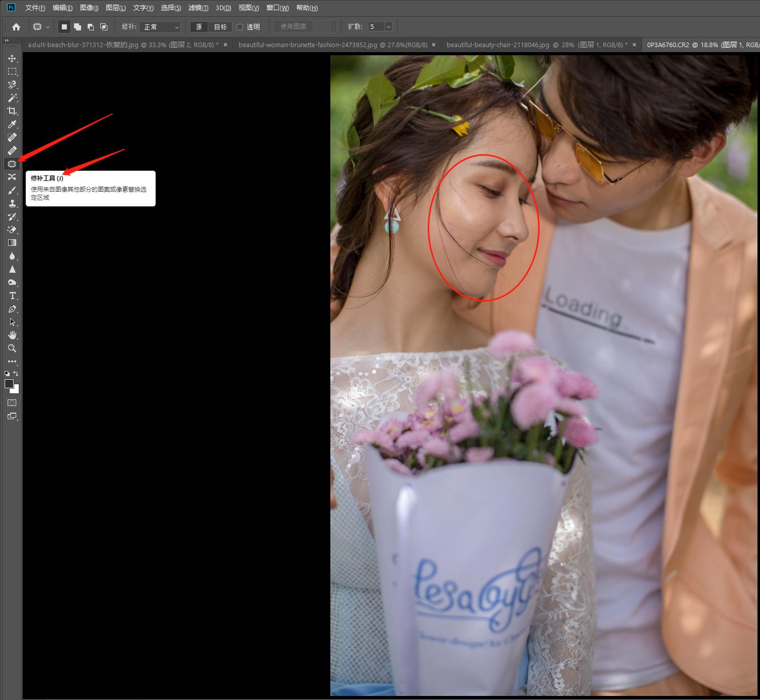Open the 修补 mode dropdown showing 正常
760x700 pixels.
(161, 27)
